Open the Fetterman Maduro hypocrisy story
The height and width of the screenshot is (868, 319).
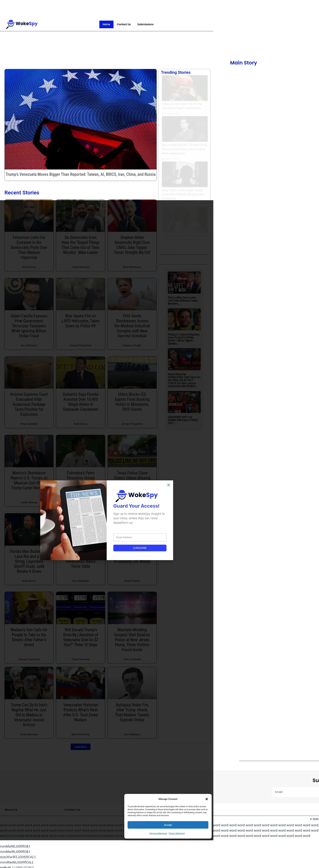[x=29, y=247]
